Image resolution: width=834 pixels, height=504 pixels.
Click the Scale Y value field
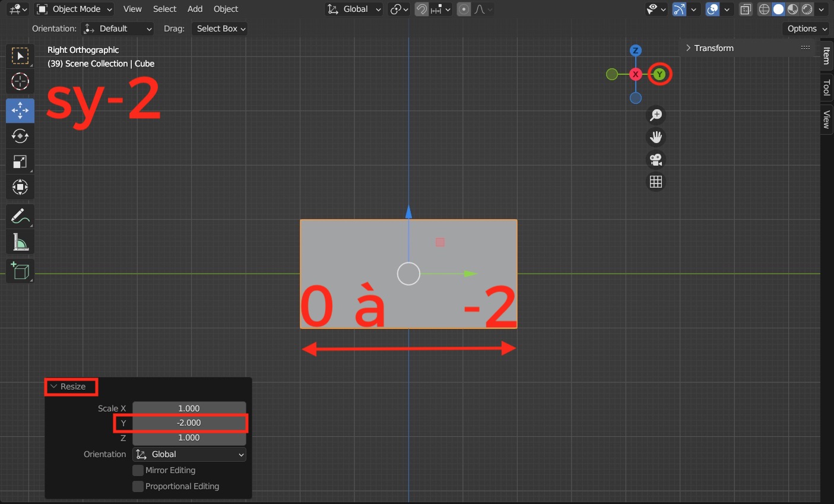click(x=189, y=423)
